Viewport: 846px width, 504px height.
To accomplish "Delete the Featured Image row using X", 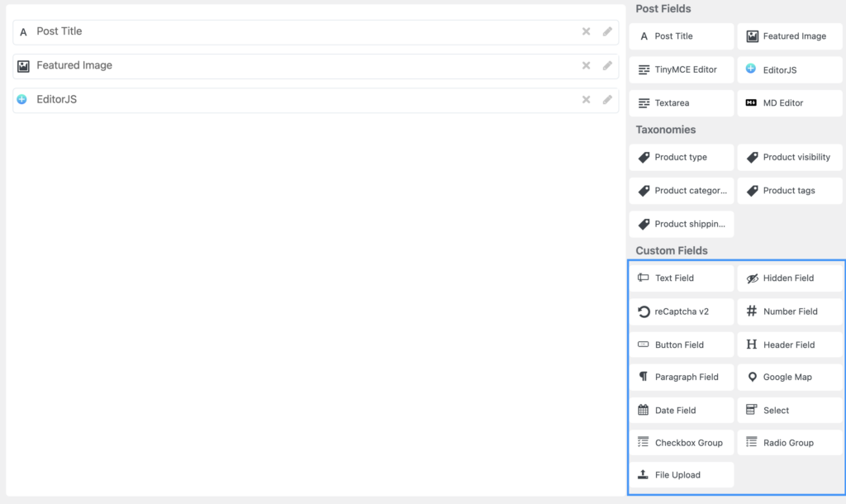I will click(586, 65).
